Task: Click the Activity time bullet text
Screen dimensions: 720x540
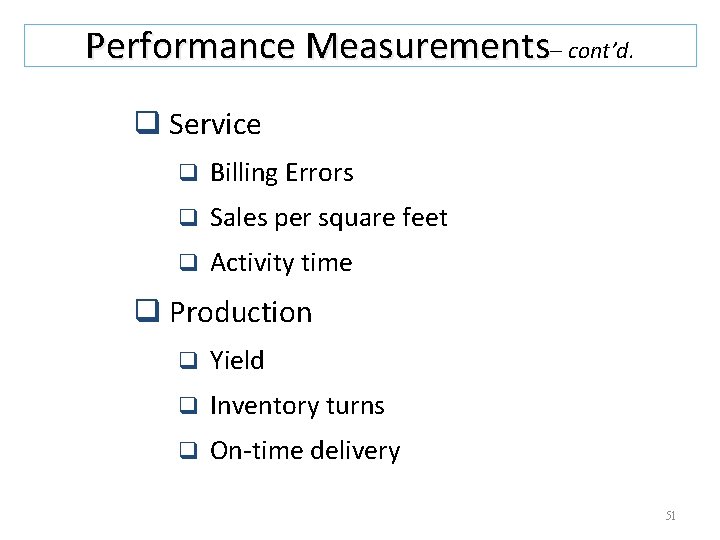Action: 281,263
